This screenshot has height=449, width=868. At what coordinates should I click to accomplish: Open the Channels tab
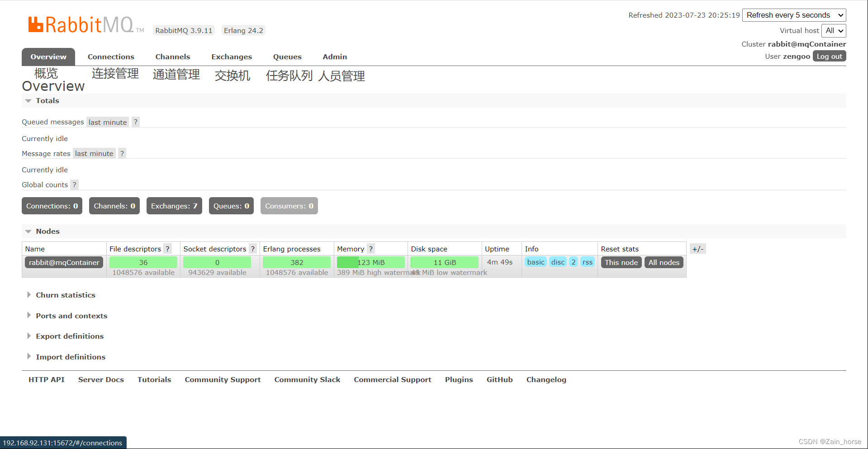point(173,57)
